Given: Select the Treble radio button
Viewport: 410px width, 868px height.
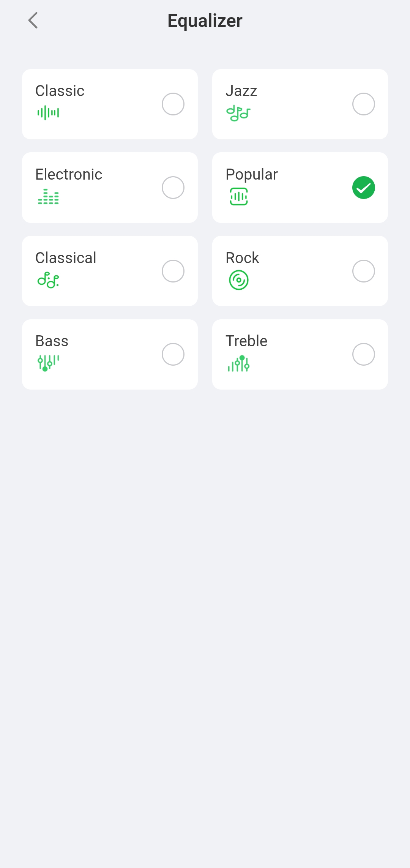Looking at the screenshot, I should coord(363,354).
